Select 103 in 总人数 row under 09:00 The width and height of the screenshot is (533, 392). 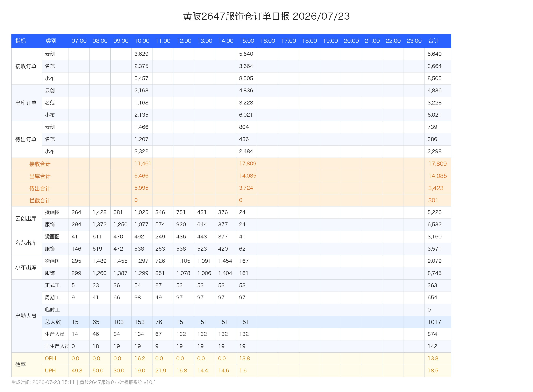(x=118, y=322)
